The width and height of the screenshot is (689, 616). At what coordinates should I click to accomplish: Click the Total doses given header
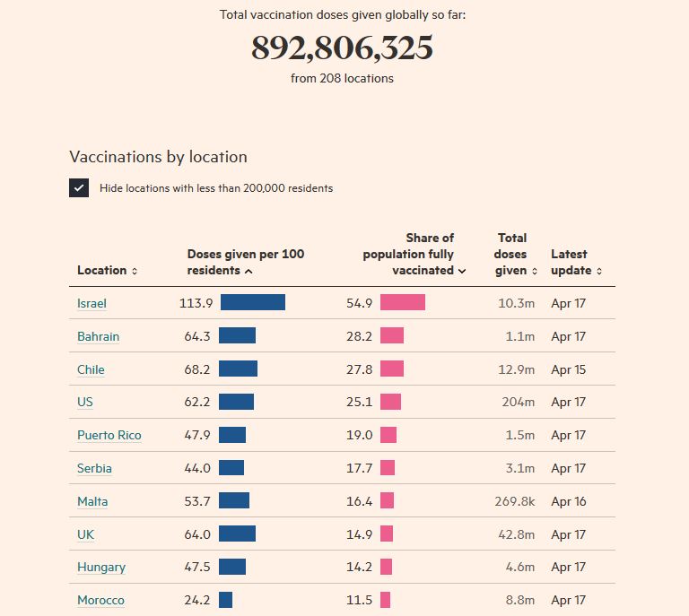pyautogui.click(x=511, y=254)
